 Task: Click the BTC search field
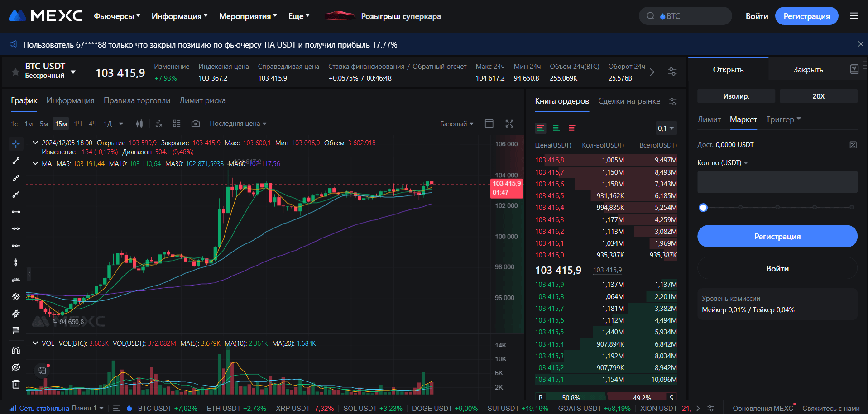coord(685,16)
